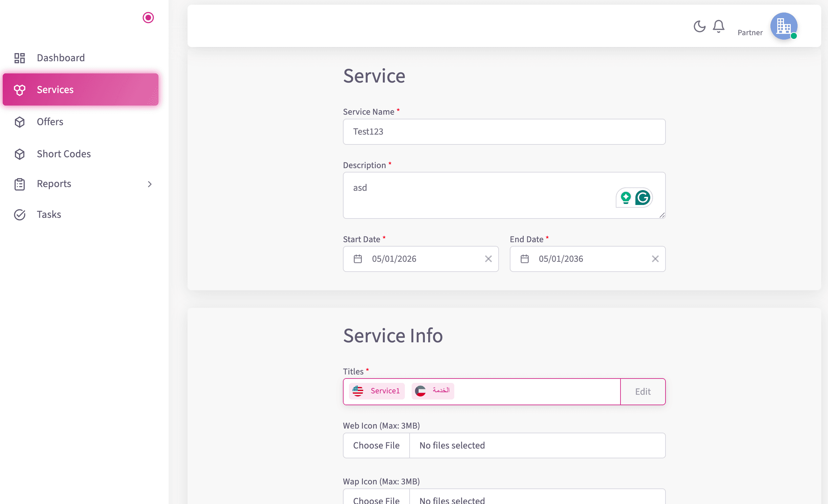This screenshot has height=504, width=828.
Task: Click the Edit button next to Titles
Action: (x=642, y=391)
